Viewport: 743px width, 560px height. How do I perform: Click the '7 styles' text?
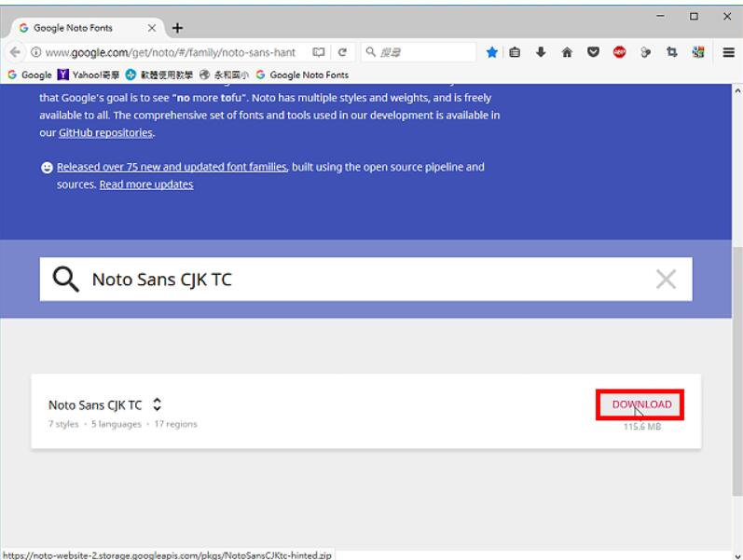[63, 424]
